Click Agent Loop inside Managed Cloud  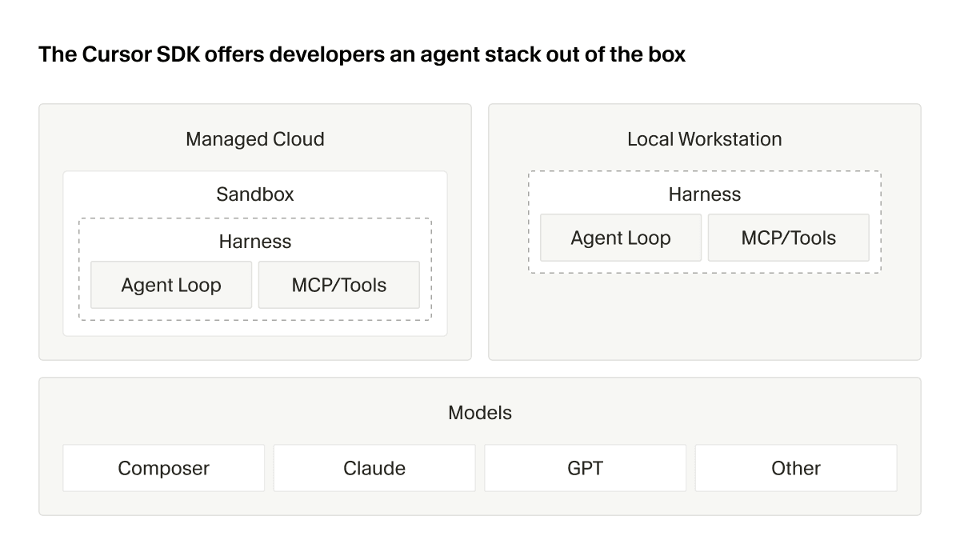coord(170,285)
